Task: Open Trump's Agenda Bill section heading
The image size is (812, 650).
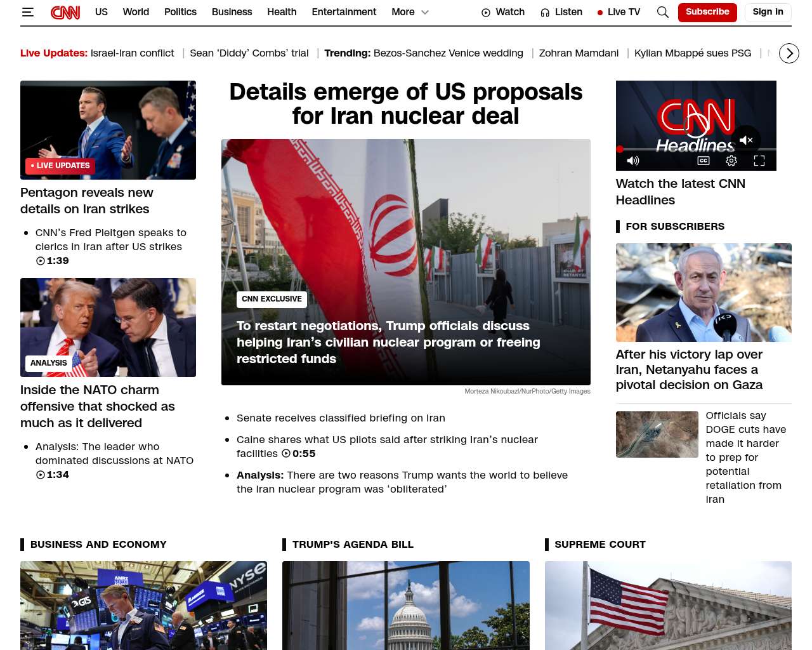Action: tap(353, 545)
